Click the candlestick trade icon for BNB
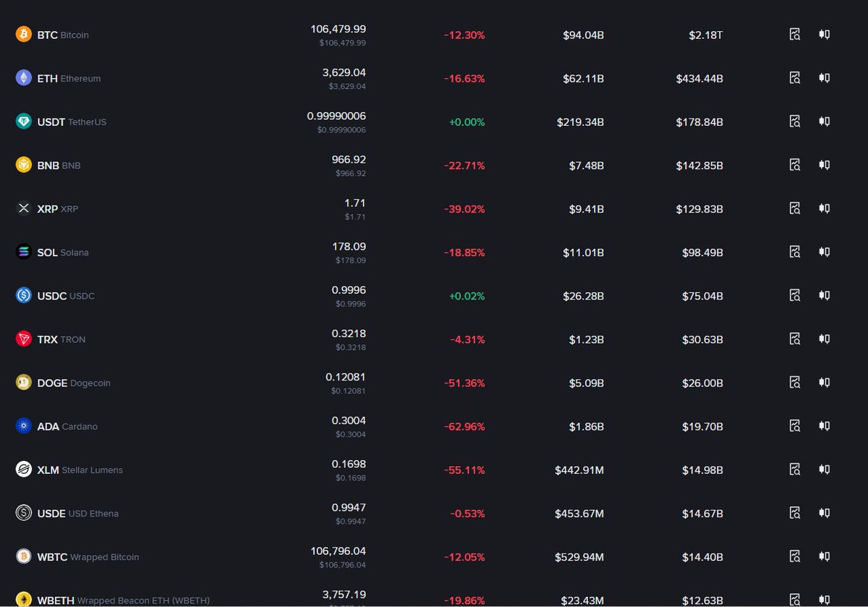 (x=824, y=164)
